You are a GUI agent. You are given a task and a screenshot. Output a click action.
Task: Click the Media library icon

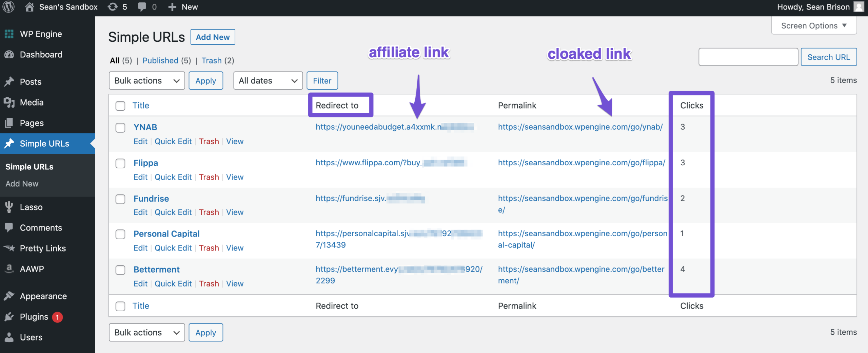[9, 102]
